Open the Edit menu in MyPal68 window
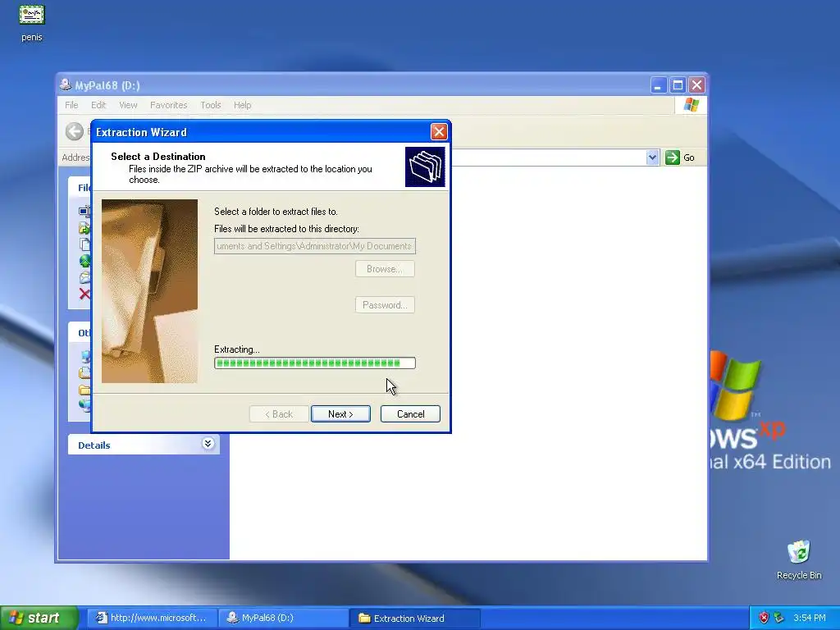This screenshot has width=840, height=630. click(x=98, y=105)
